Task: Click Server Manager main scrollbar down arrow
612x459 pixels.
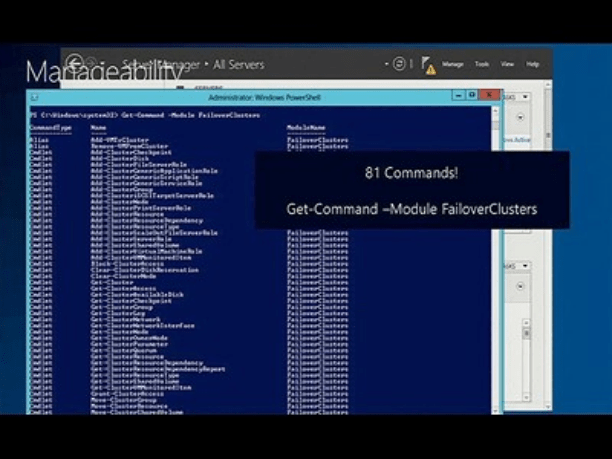Action: [x=548, y=406]
